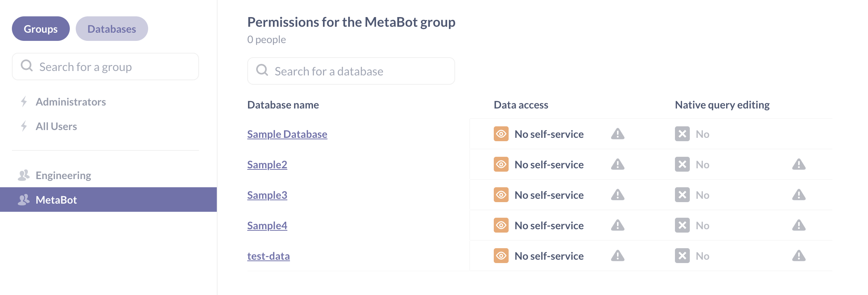Viewport: 868px width, 295px height.
Task: Click the search magnifier in the database search box
Action: (x=262, y=70)
